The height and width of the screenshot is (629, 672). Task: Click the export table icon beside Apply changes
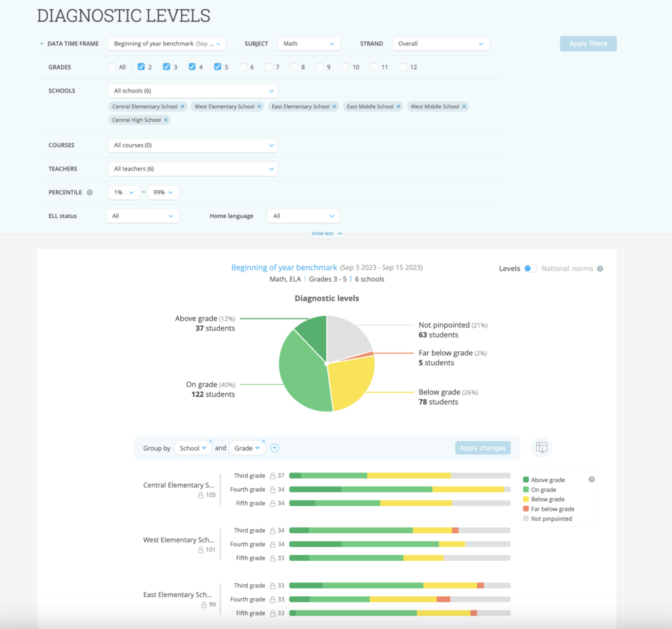pos(541,447)
